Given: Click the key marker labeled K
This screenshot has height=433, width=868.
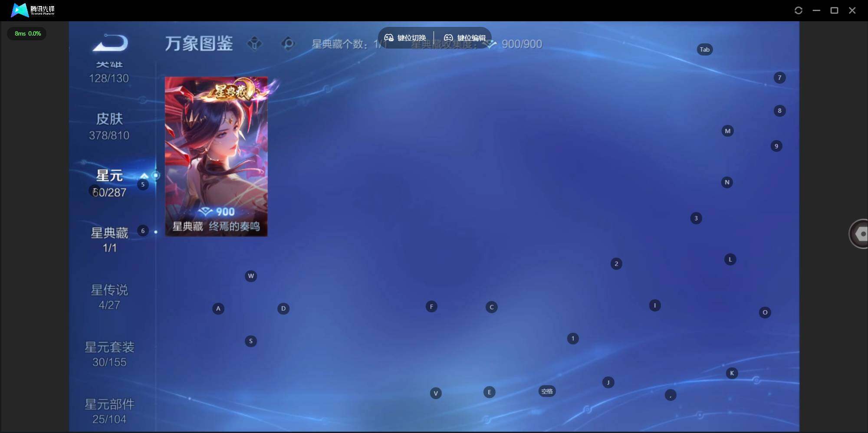Looking at the screenshot, I should (x=732, y=373).
